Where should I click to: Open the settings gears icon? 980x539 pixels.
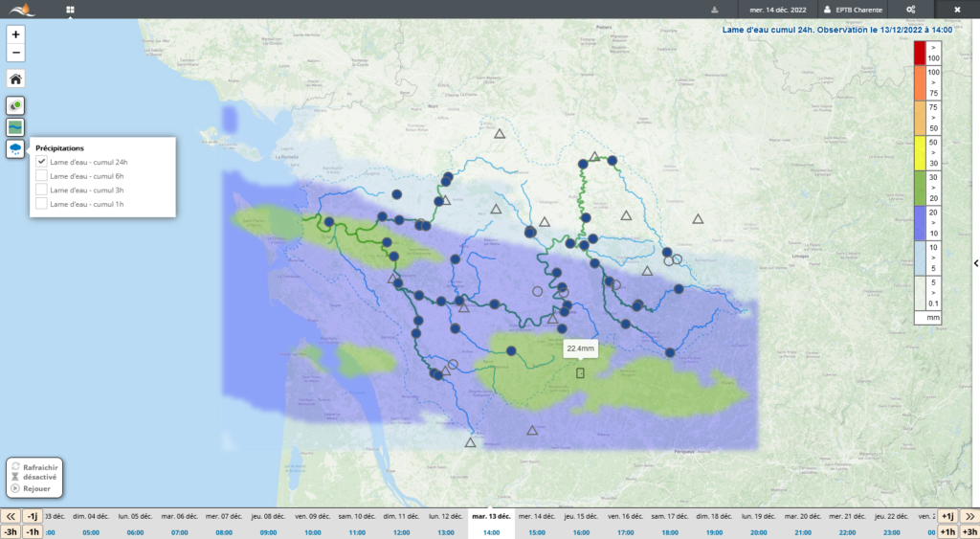[911, 10]
